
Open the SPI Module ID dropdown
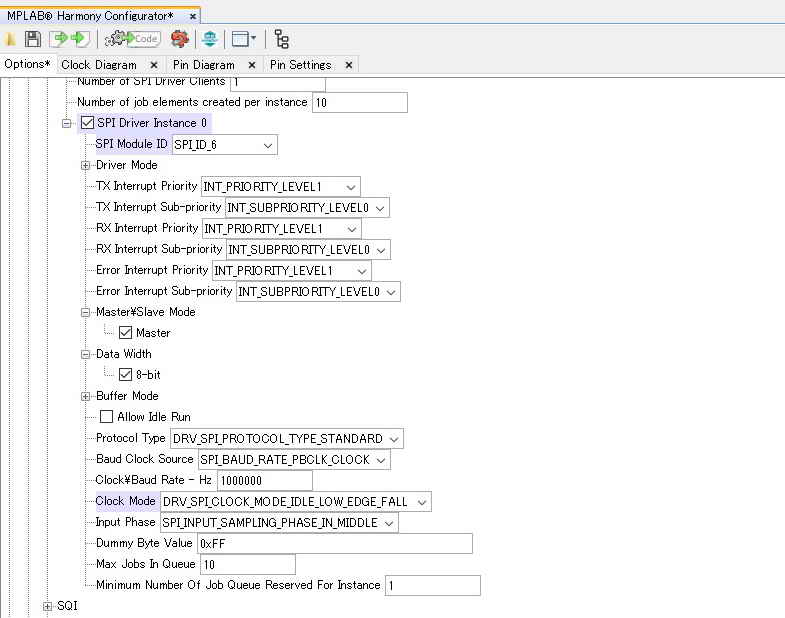tap(224, 145)
